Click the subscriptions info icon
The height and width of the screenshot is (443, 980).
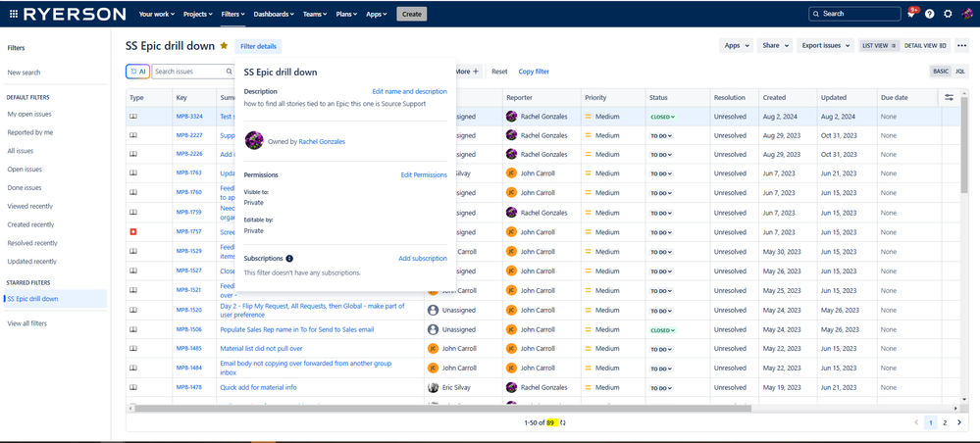coord(289,258)
